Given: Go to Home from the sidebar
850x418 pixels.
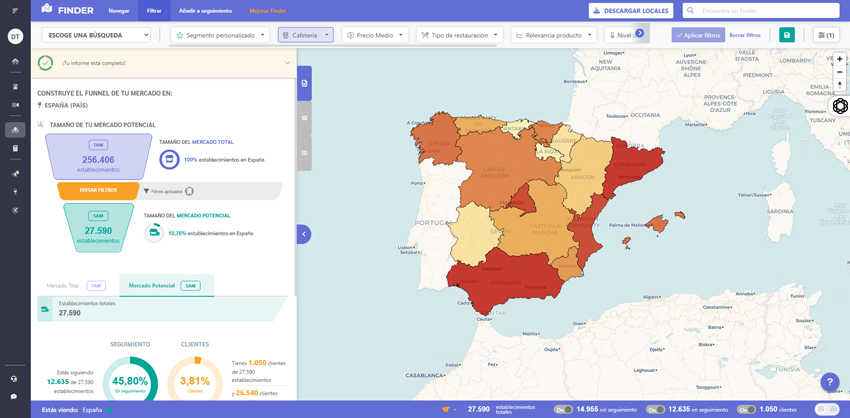Looking at the screenshot, I should (15, 61).
